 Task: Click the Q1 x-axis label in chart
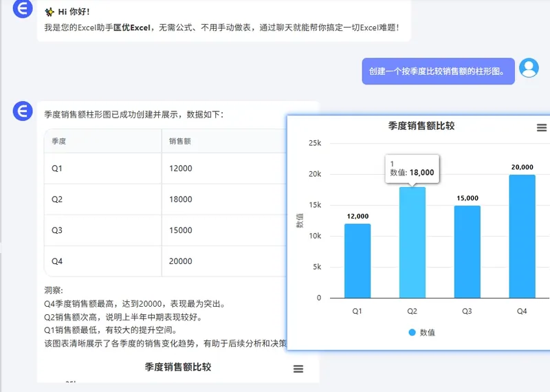coord(357,311)
